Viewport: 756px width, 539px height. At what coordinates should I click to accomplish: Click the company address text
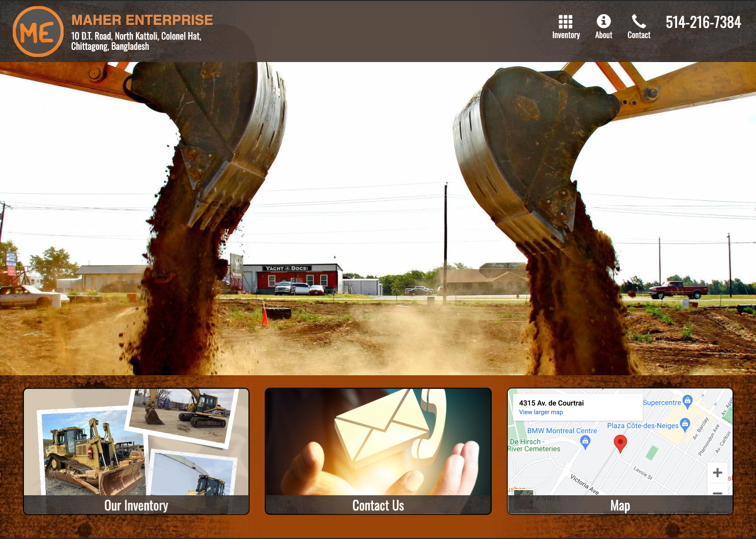[136, 41]
